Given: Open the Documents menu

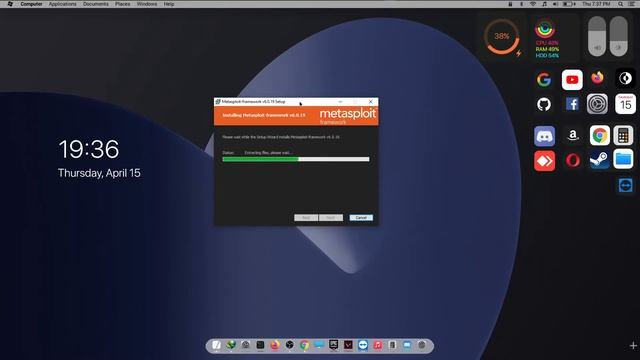Looking at the screenshot, I should coord(96,4).
